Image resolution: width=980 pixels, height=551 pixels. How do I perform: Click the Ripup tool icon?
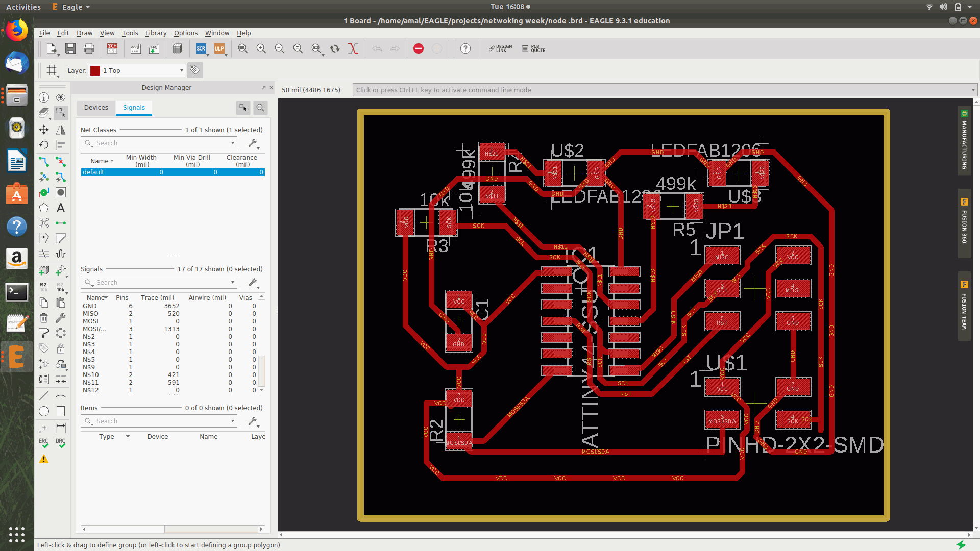pyautogui.click(x=61, y=162)
